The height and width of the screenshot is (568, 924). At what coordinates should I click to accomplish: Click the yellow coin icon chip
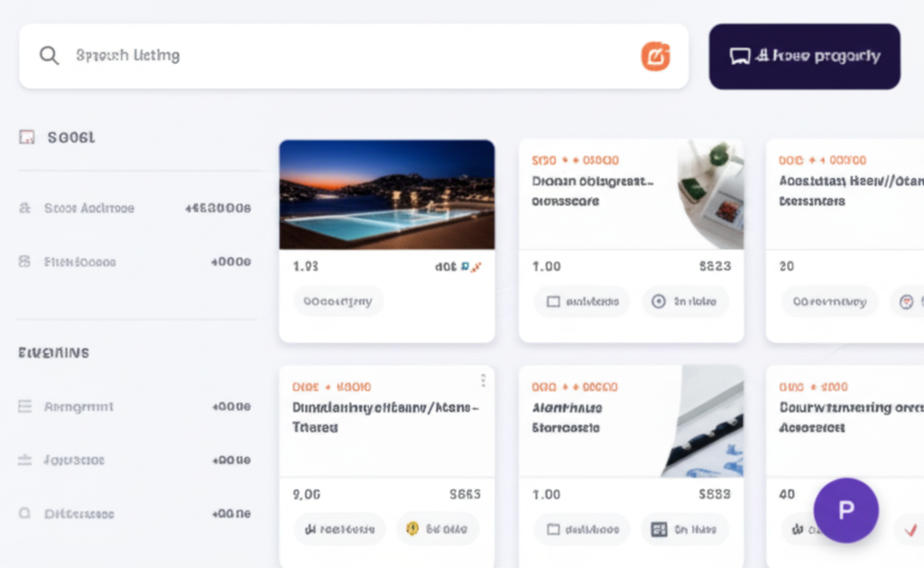coord(437,528)
